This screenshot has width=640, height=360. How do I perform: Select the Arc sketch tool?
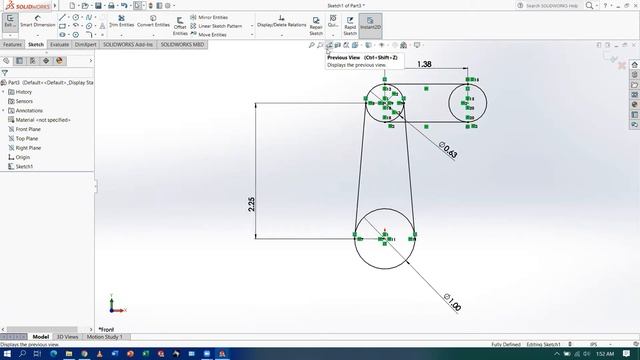pyautogui.click(x=76, y=26)
